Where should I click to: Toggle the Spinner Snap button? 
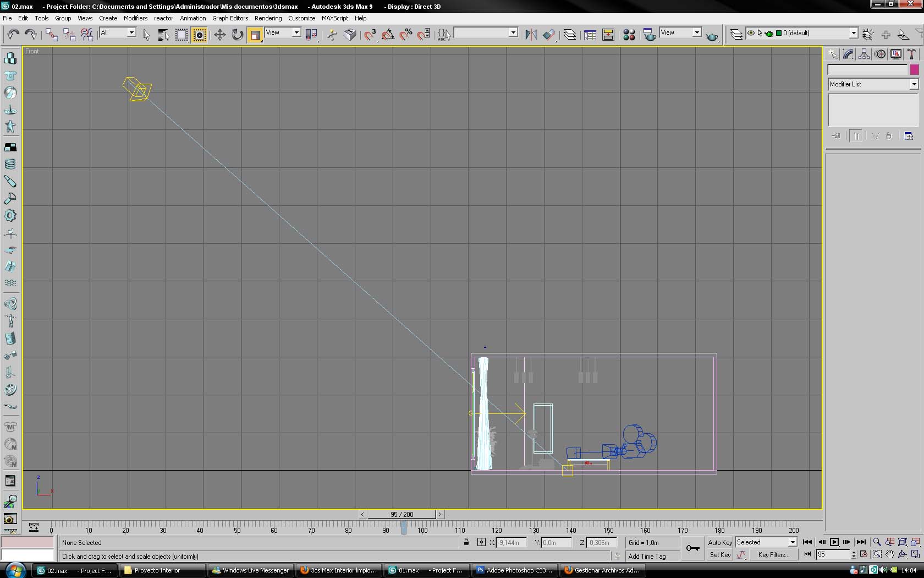click(424, 35)
